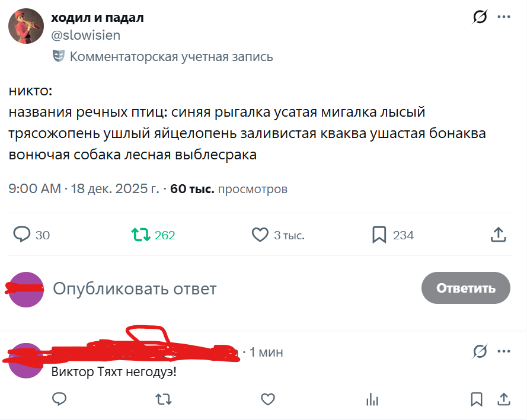The image size is (527, 420).
Task: Reply to the Виктор Тяхт comment via bubble icon
Action: (59, 399)
